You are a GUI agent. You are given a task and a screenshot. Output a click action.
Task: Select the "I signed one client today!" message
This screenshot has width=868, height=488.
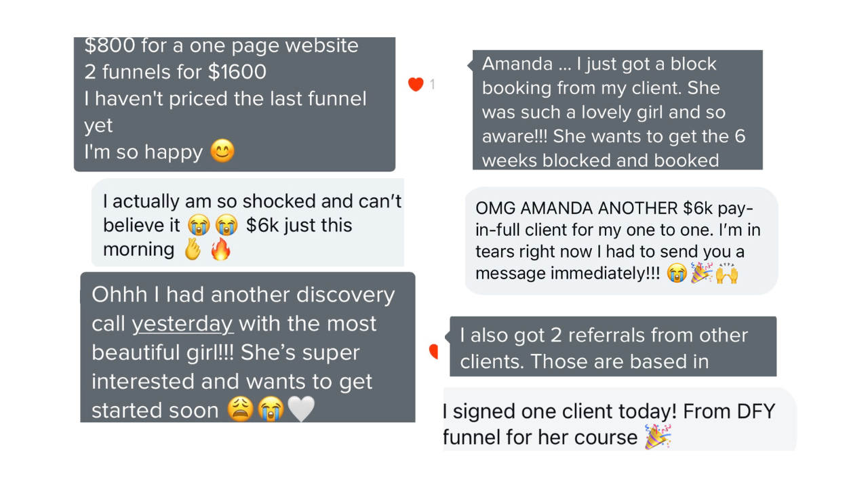coord(620,419)
